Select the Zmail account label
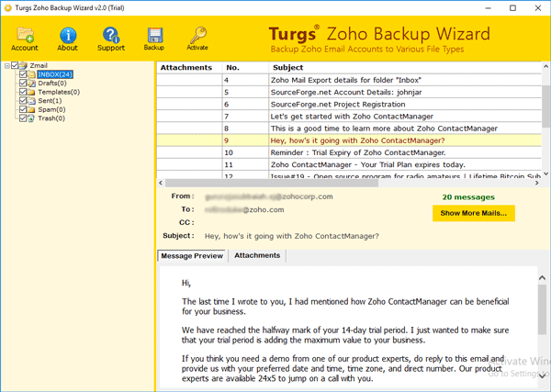551x392 pixels. pos(39,66)
